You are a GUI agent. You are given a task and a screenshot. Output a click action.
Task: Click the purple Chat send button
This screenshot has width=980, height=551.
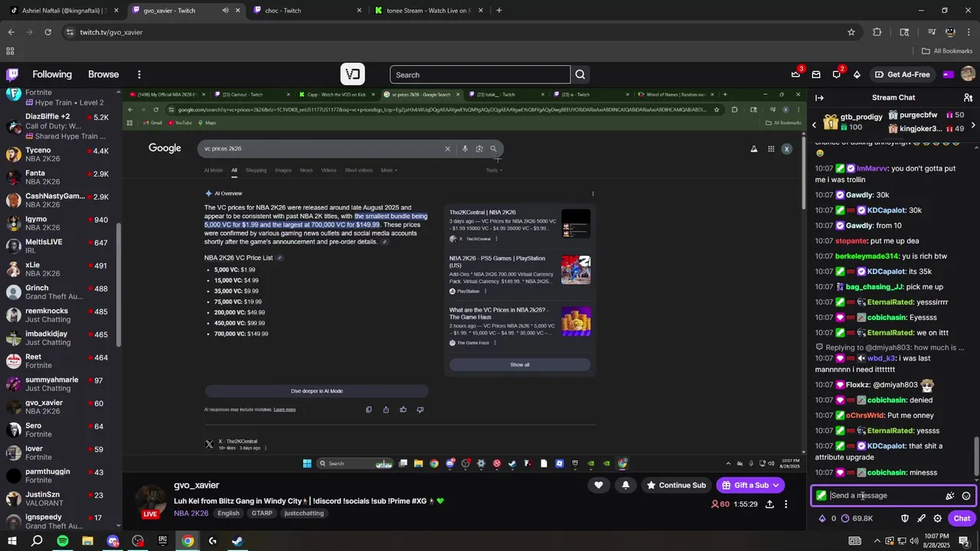pyautogui.click(x=962, y=518)
